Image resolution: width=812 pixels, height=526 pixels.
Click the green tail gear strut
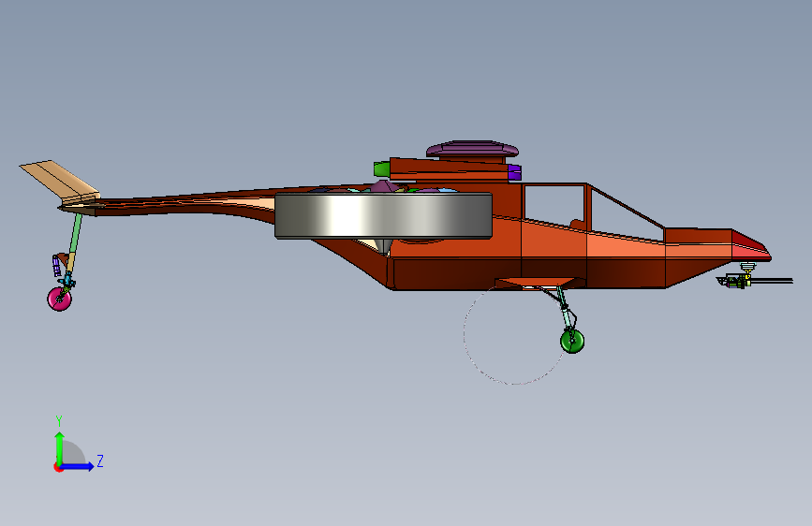[75, 232]
